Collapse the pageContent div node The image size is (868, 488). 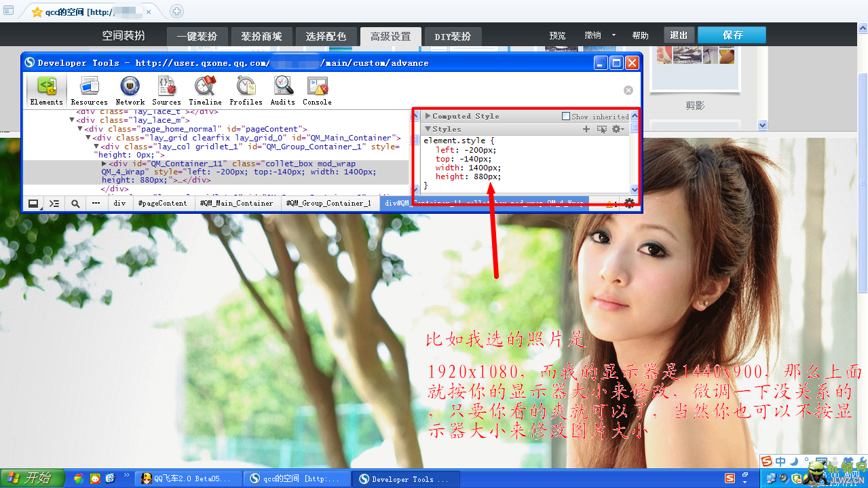click(x=79, y=129)
